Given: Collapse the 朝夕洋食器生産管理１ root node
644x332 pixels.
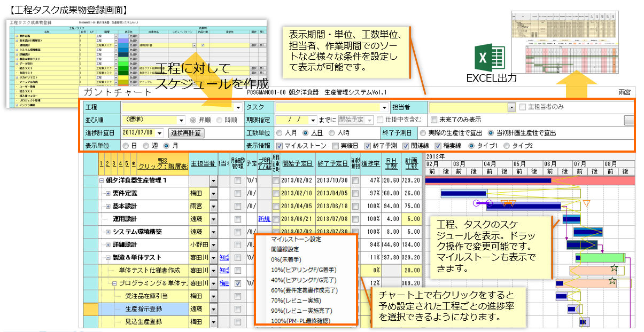Looking at the screenshot, I should click(x=101, y=180).
